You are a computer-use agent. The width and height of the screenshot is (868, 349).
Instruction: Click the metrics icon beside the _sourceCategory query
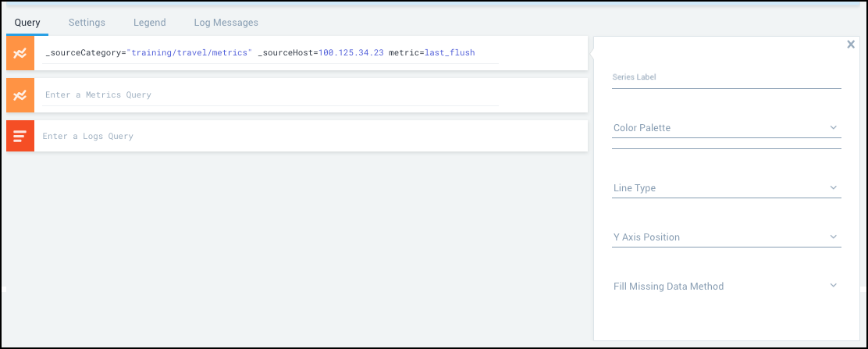pyautogui.click(x=20, y=53)
